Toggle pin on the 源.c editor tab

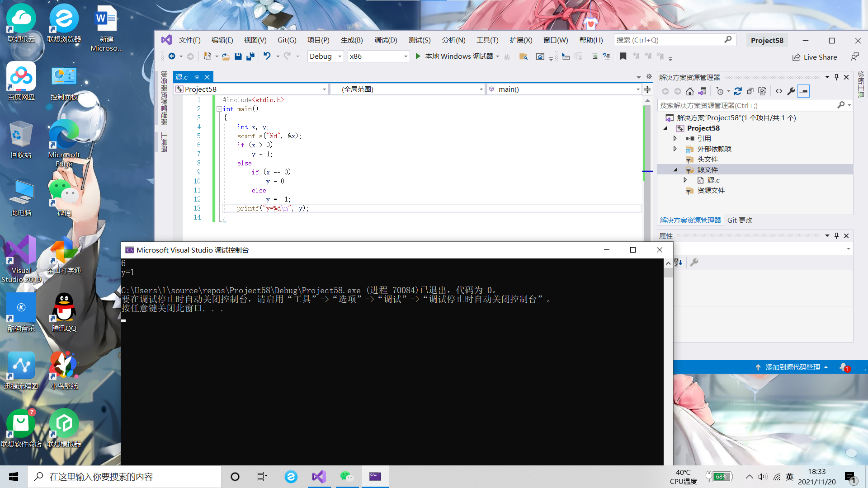196,77
